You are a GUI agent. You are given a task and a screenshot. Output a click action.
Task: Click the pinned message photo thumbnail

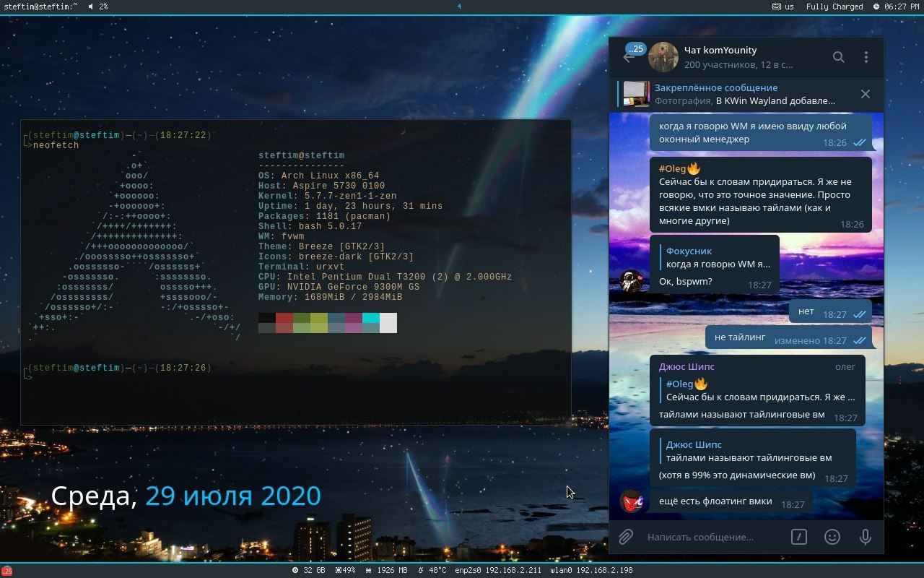[x=636, y=94]
